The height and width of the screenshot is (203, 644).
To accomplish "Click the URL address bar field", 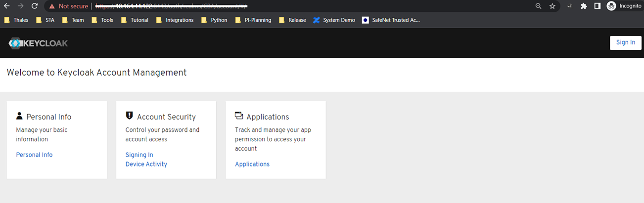I will [297, 6].
